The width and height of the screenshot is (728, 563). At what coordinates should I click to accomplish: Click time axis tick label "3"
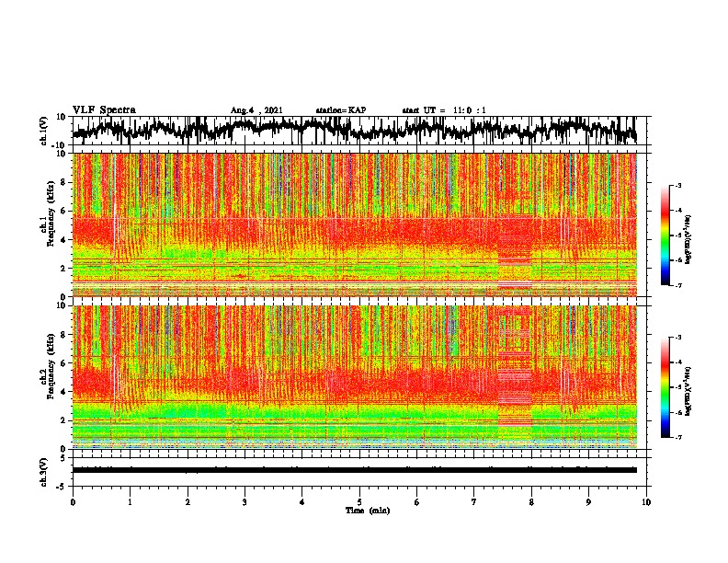click(x=245, y=502)
